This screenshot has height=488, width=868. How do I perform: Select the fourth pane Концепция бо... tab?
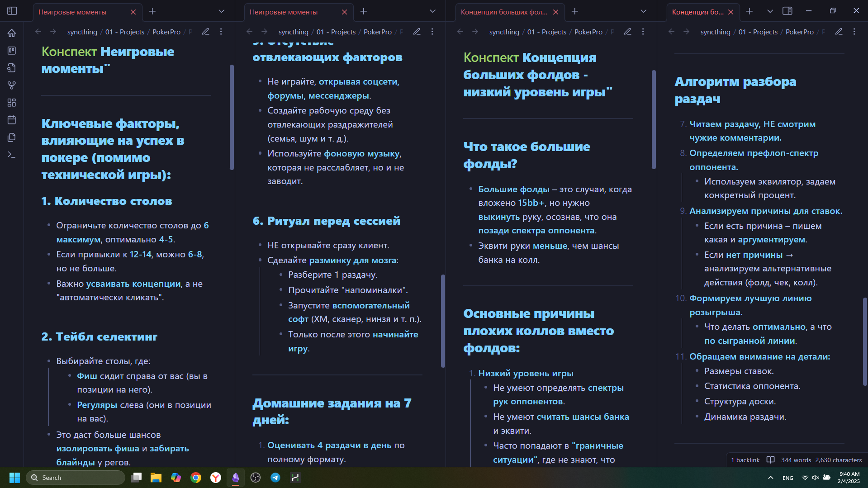tap(703, 12)
